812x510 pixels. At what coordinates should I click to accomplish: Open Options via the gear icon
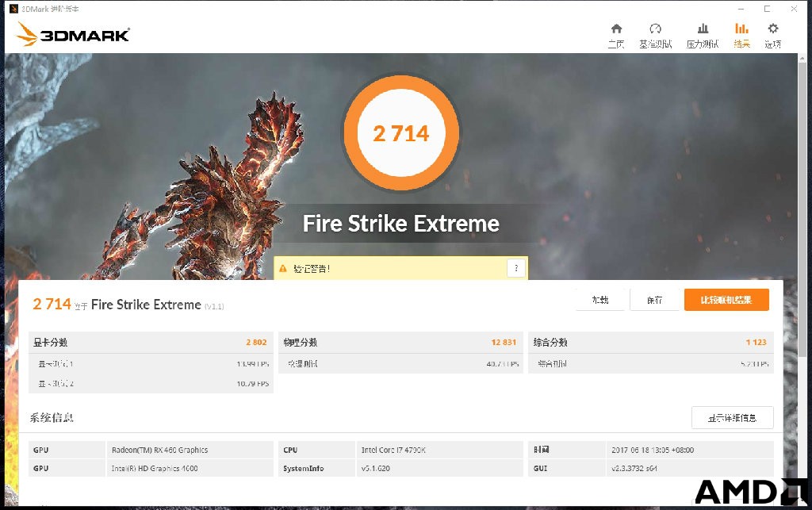pyautogui.click(x=772, y=29)
